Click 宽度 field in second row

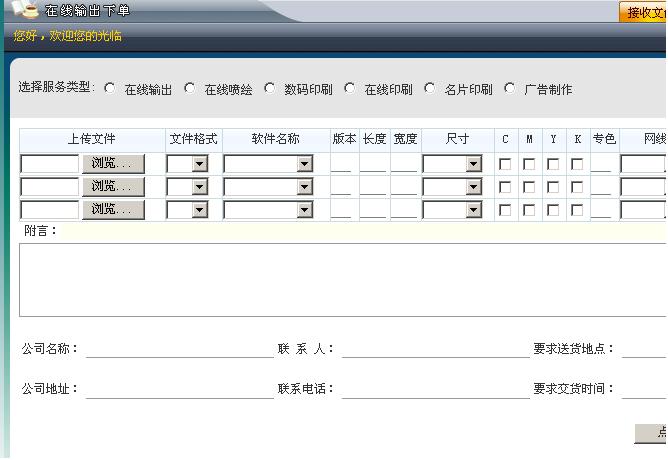pyautogui.click(x=404, y=187)
